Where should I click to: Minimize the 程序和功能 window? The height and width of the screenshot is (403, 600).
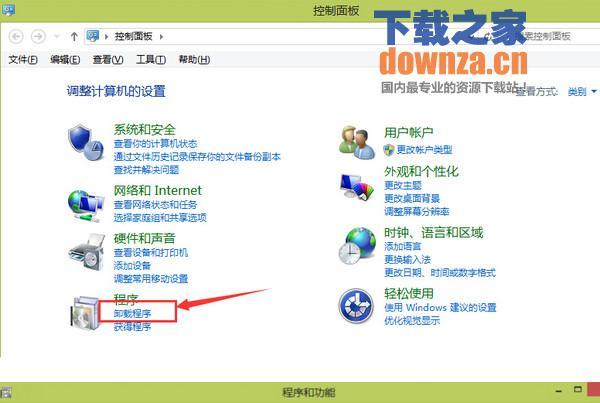pos(559,391)
